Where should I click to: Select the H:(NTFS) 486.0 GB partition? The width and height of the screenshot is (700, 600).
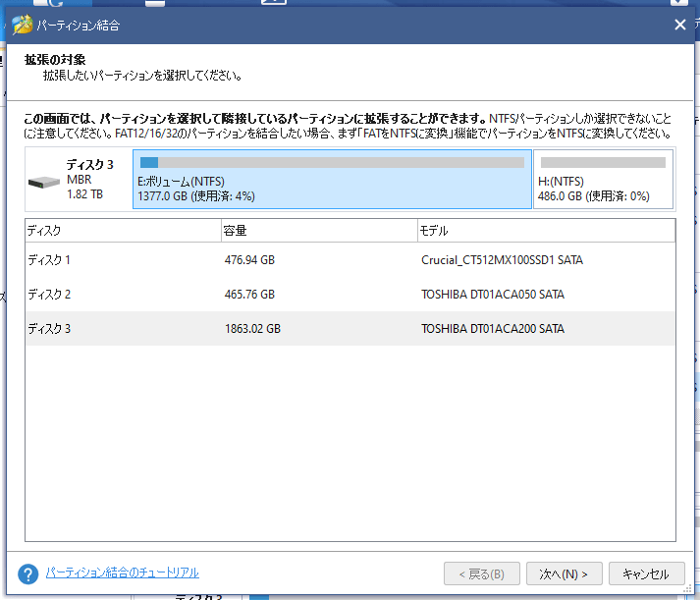click(603, 179)
